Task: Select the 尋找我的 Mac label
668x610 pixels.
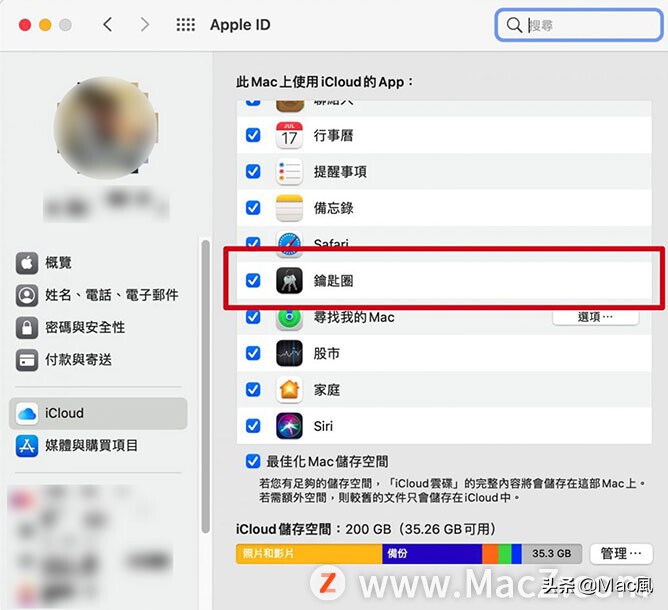Action: pyautogui.click(x=354, y=317)
